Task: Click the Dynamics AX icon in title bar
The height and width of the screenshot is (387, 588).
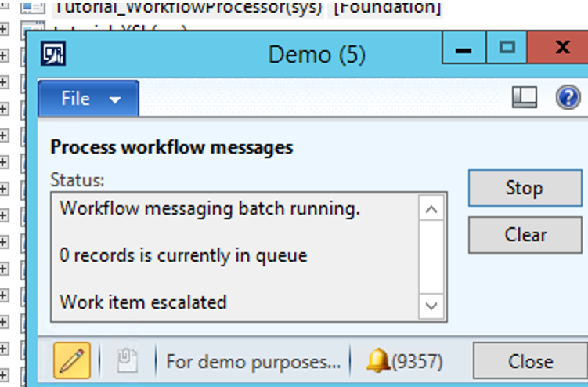Action: pyautogui.click(x=52, y=54)
